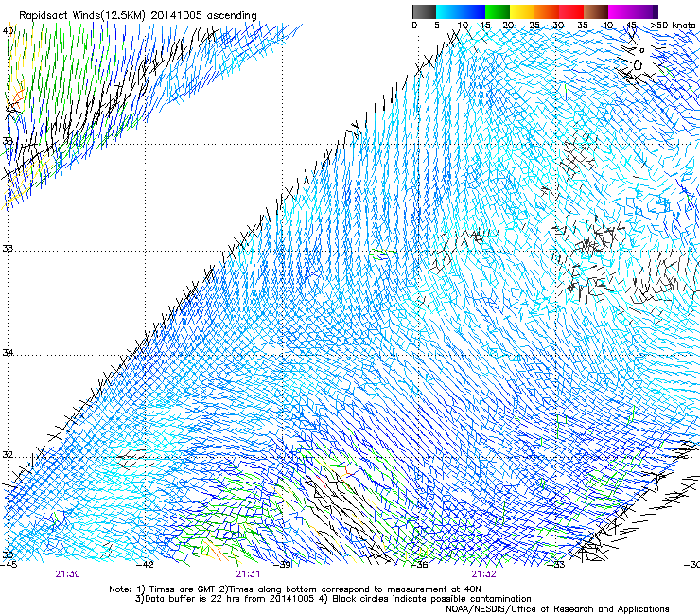Click the brown 35-40 knots legend segment
The height and width of the screenshot is (615, 700).
tap(596, 11)
